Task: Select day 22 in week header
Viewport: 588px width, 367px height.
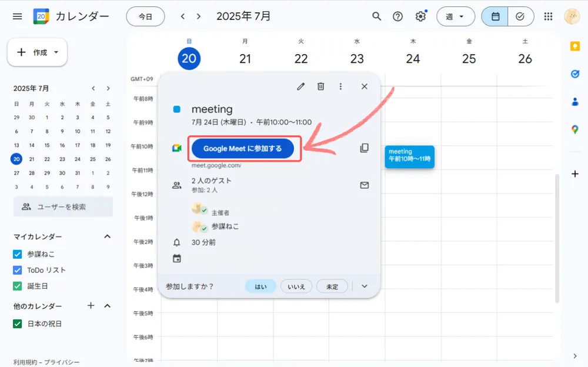Action: (x=301, y=59)
